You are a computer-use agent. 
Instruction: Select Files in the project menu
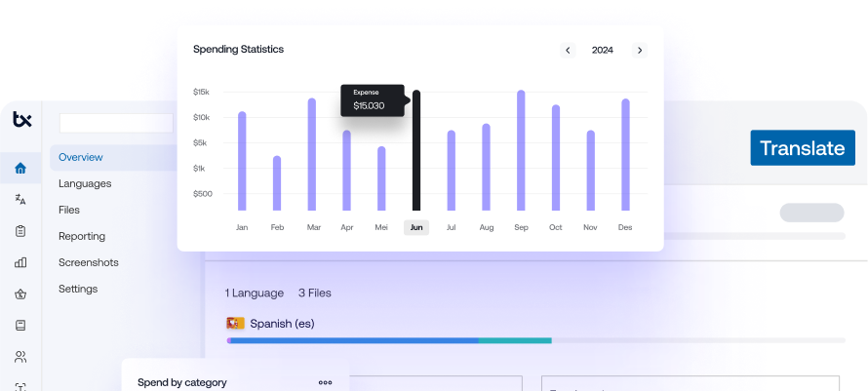69,210
